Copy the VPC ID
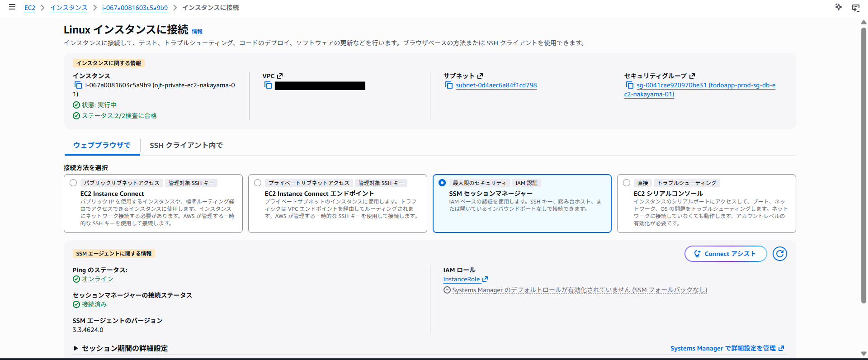Screen dimensions: 868x360 (x=268, y=85)
